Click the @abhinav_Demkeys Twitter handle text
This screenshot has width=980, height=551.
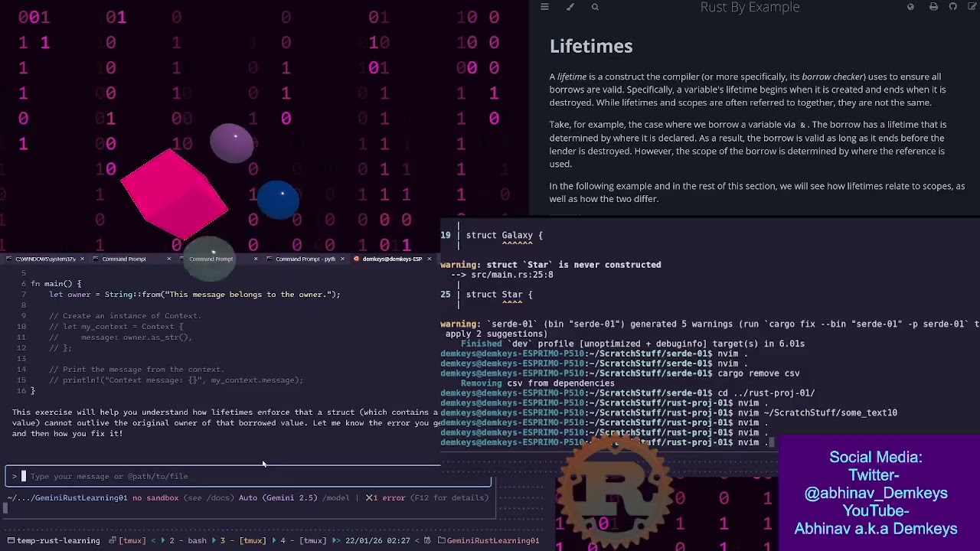pyautogui.click(x=876, y=494)
